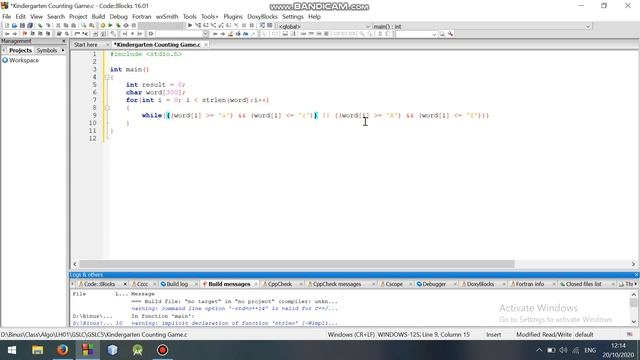Collapse fold marker at line 8

pos(107,108)
